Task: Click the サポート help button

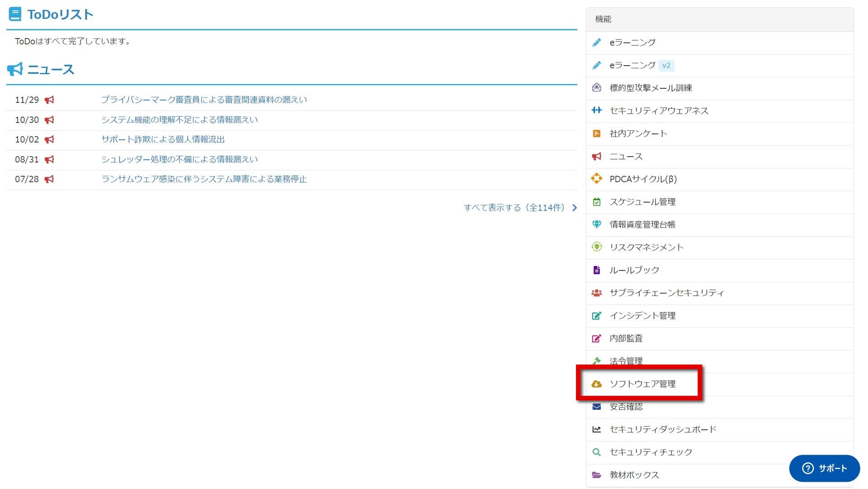Action: pyautogui.click(x=825, y=469)
